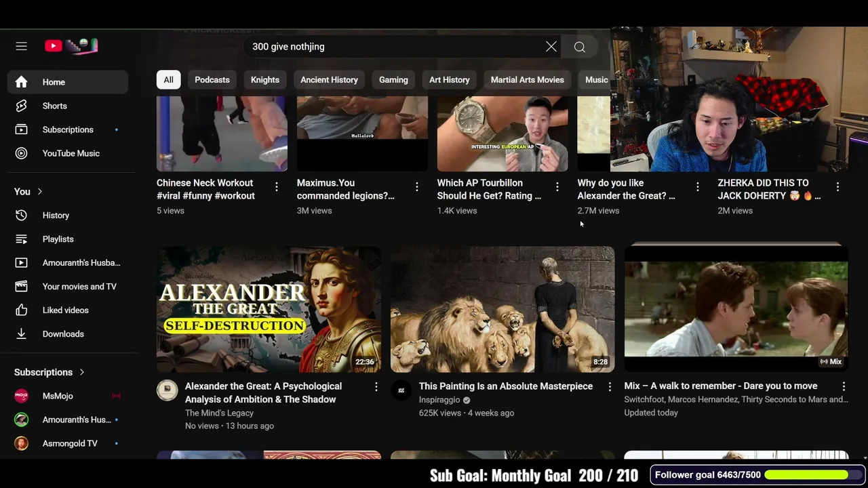Visit Inspiraggio channel name link
This screenshot has width=868, height=488.
[x=439, y=400]
